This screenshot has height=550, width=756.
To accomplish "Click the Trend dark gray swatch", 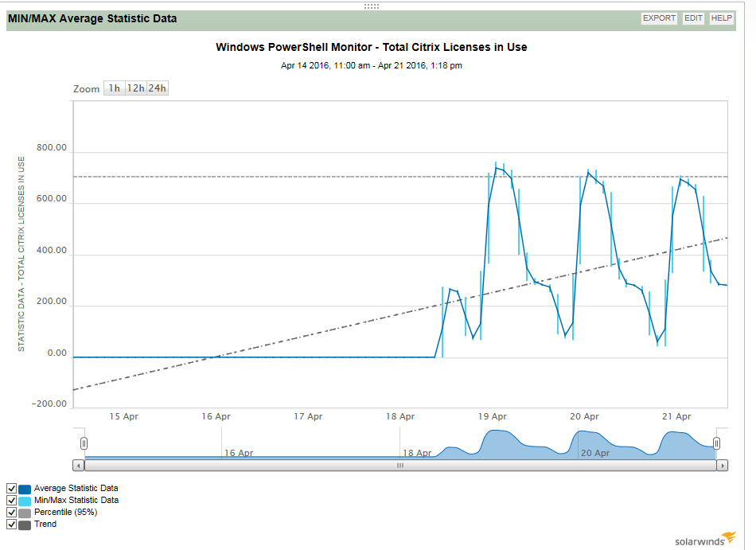I will [x=25, y=525].
